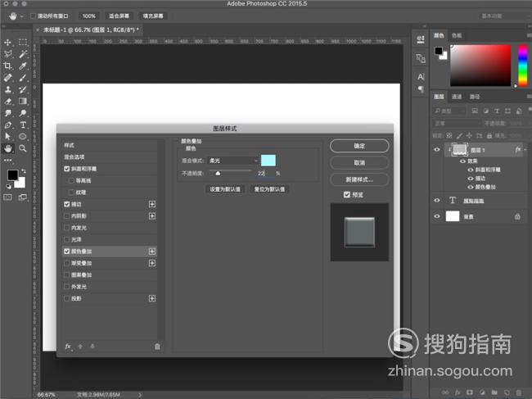Image resolution: width=532 pixels, height=399 pixels.
Task: Select the History Brush tool
Action: pos(23,89)
